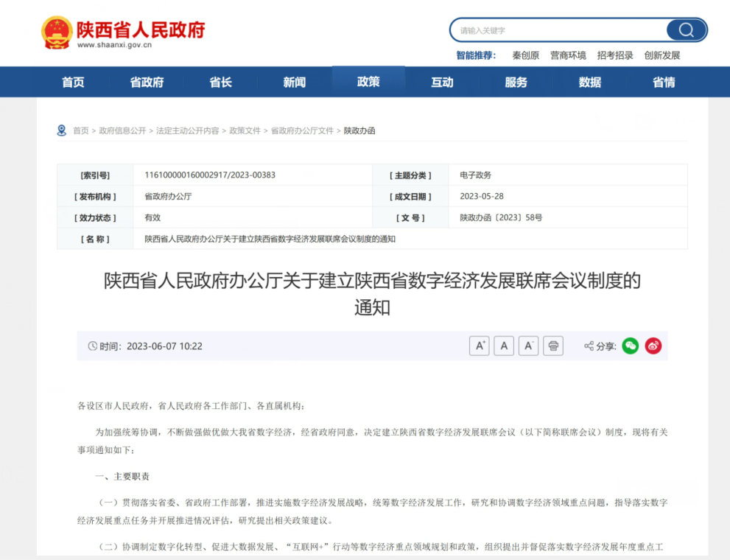Share the article to WeChat

pyautogui.click(x=631, y=346)
